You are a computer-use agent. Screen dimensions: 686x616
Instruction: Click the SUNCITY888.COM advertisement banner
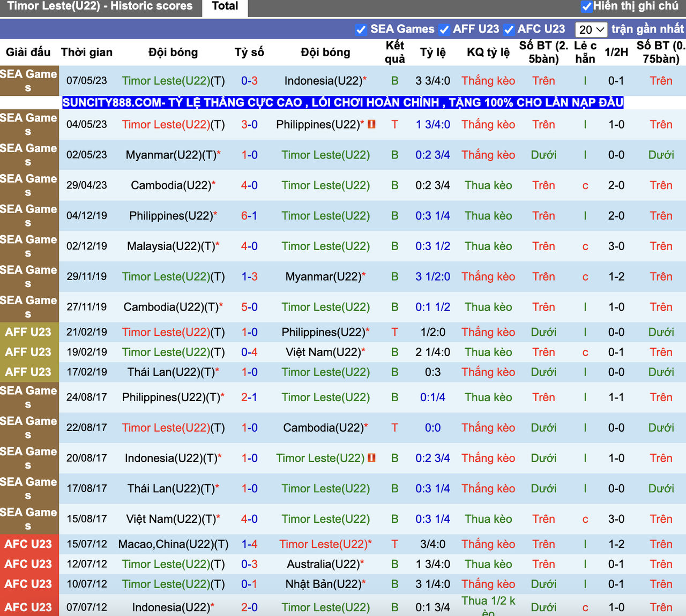(x=343, y=102)
